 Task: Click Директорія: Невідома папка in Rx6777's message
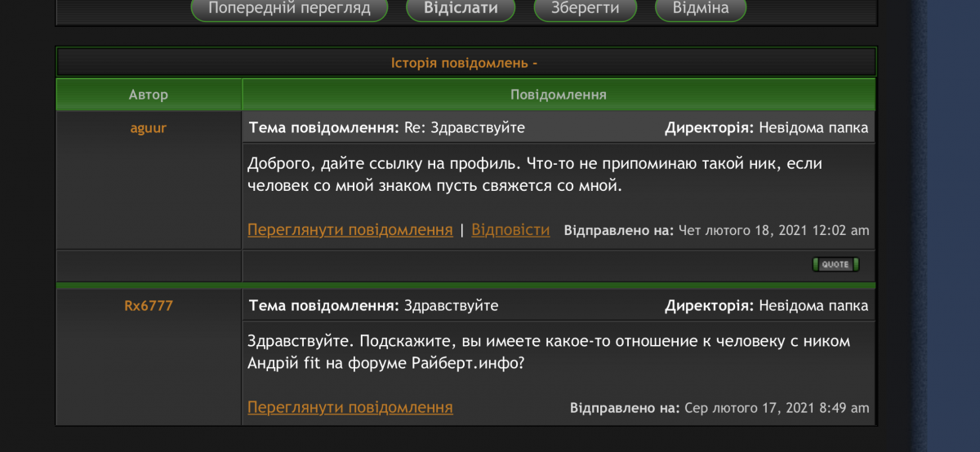pos(767,306)
